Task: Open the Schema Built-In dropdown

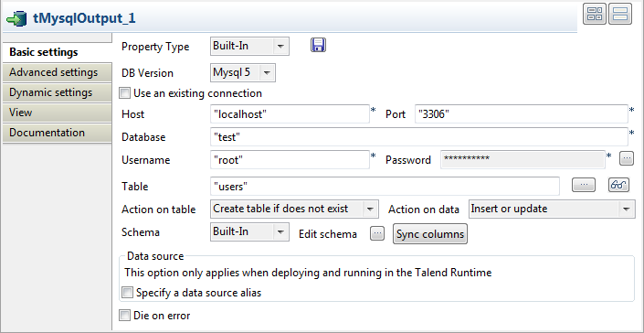Action: pyautogui.click(x=249, y=231)
